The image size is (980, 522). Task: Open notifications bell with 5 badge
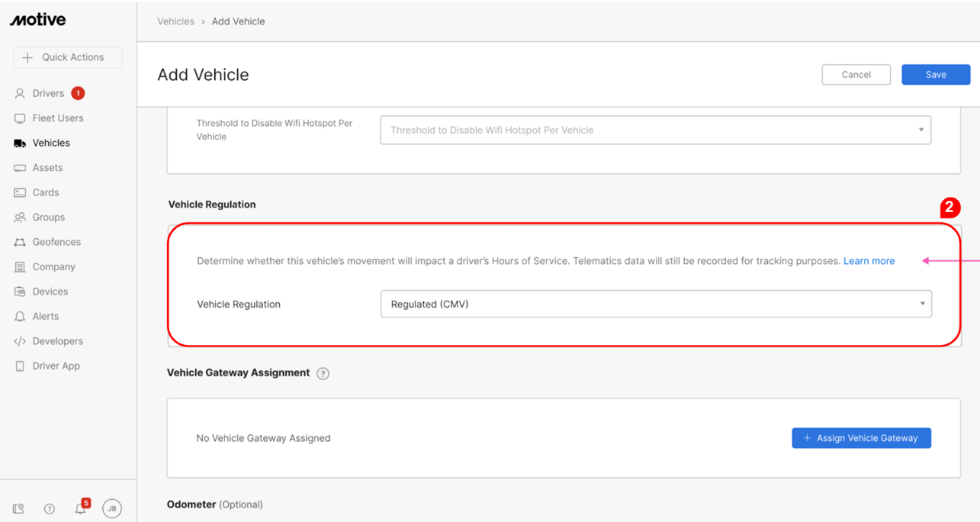click(x=81, y=507)
